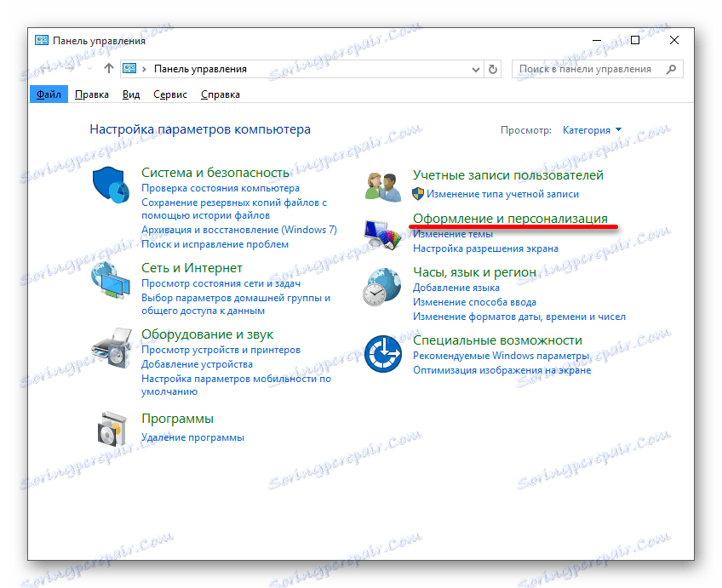This screenshot has width=722, height=588.
Task: Open the Файл menu
Action: coord(49,94)
